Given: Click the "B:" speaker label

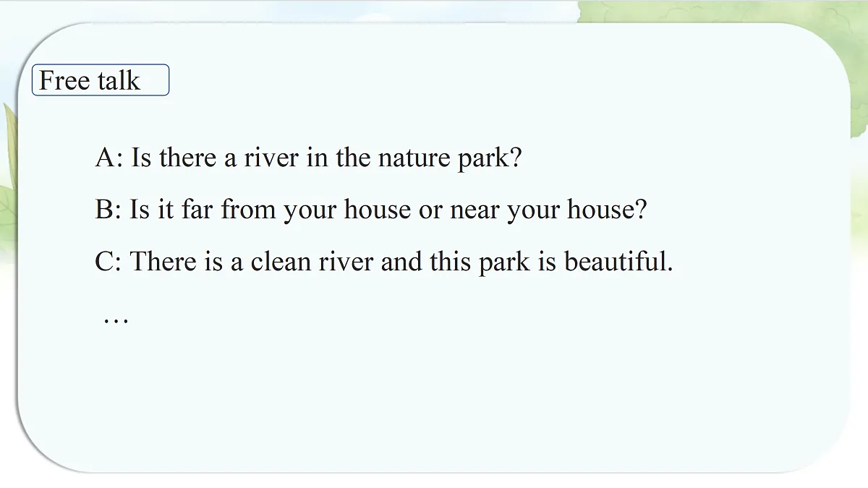Looking at the screenshot, I should click(109, 210).
